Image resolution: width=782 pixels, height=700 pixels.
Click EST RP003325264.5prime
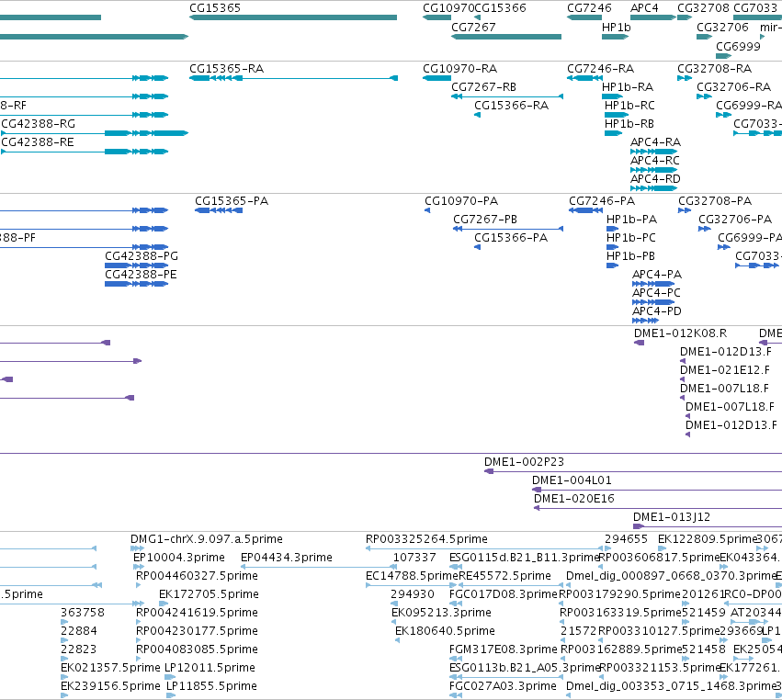[426, 539]
